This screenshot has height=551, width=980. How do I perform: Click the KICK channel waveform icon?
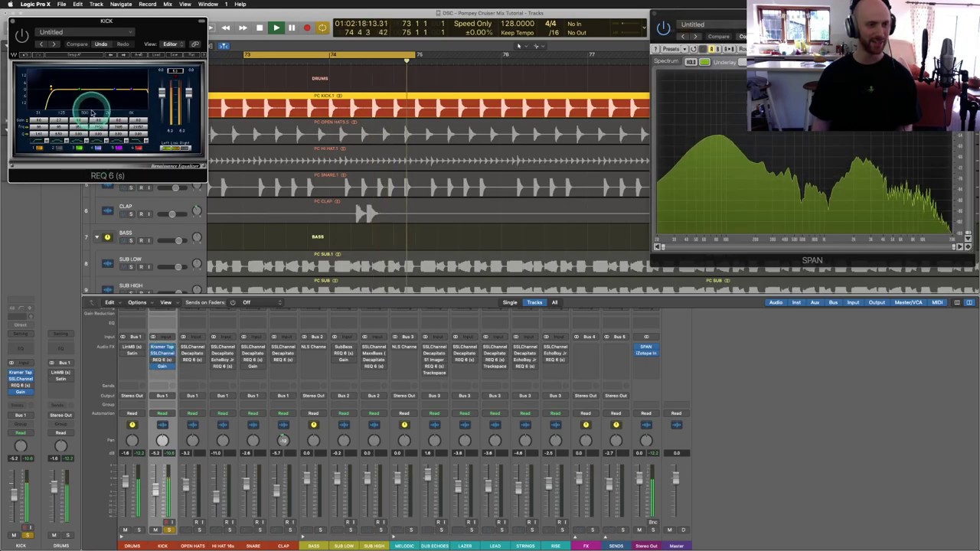(x=162, y=425)
